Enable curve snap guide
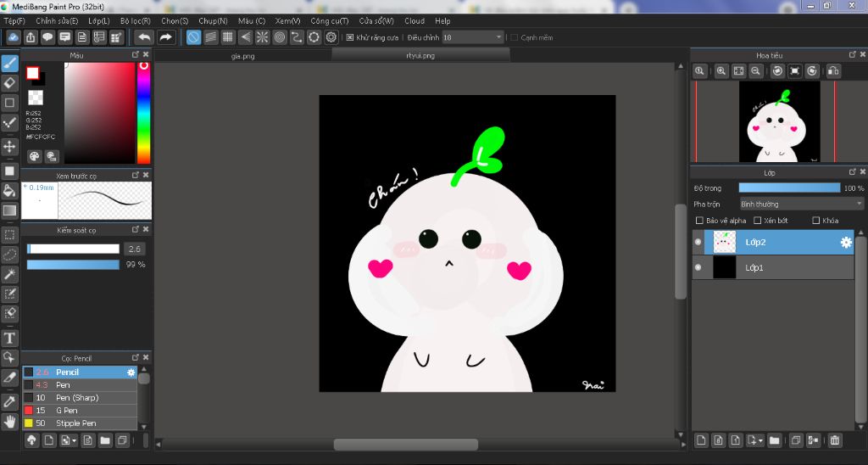 coord(297,37)
